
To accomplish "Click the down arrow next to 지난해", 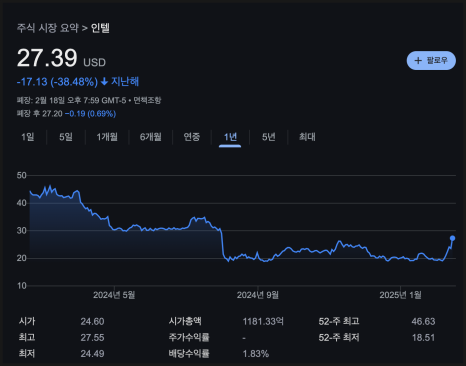I will click(104, 81).
